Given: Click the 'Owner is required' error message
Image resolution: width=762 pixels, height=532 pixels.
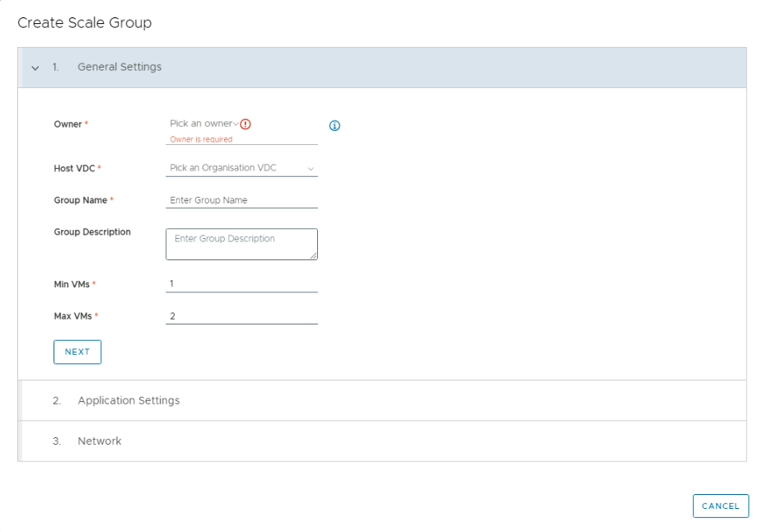Looking at the screenshot, I should [x=201, y=140].
